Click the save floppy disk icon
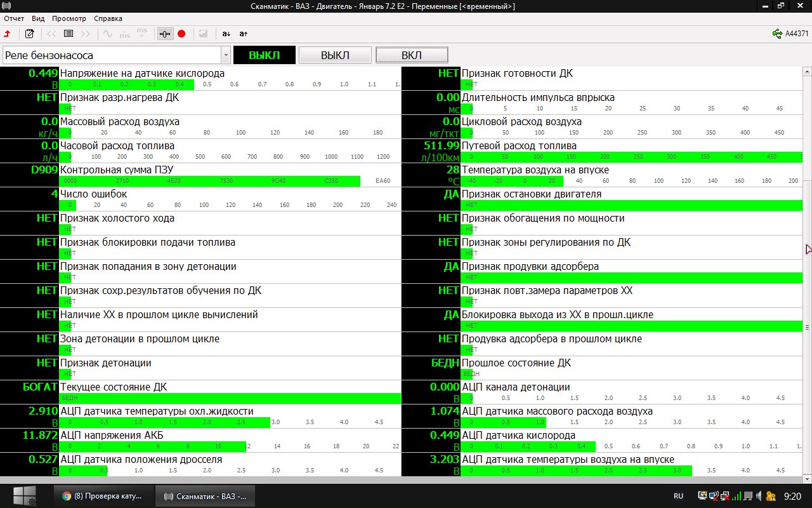This screenshot has height=508, width=812. 203,34
